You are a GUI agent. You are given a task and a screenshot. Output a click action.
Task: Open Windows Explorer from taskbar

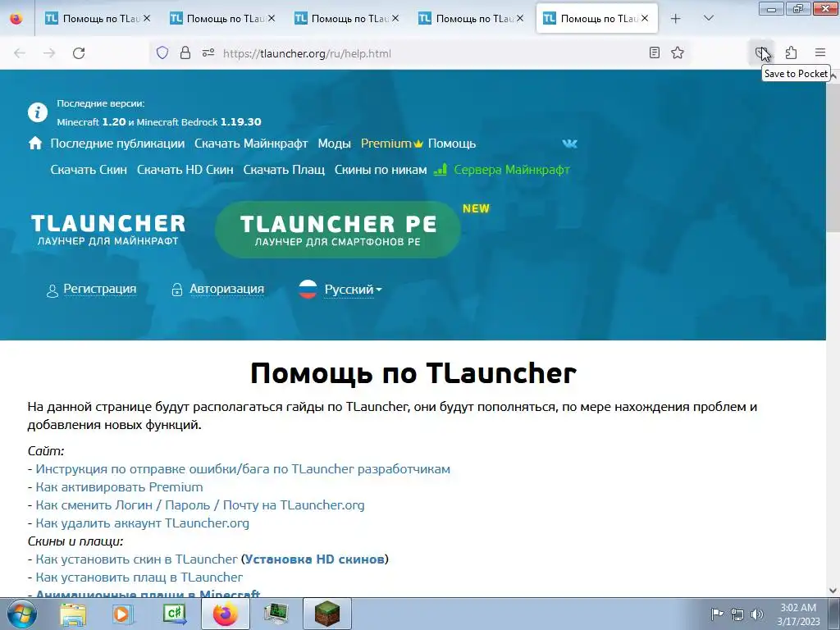(73, 614)
